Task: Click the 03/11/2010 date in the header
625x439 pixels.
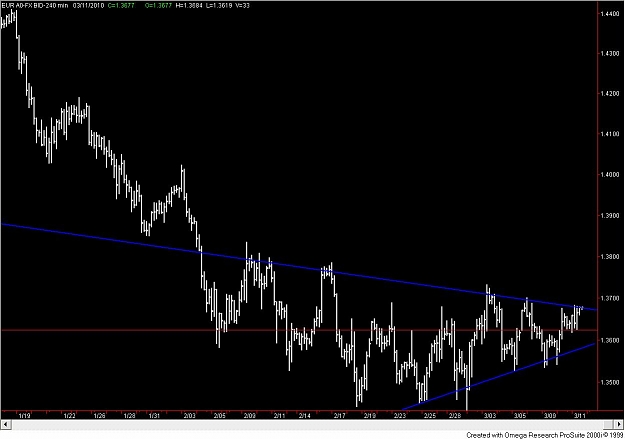Action: tap(88, 6)
